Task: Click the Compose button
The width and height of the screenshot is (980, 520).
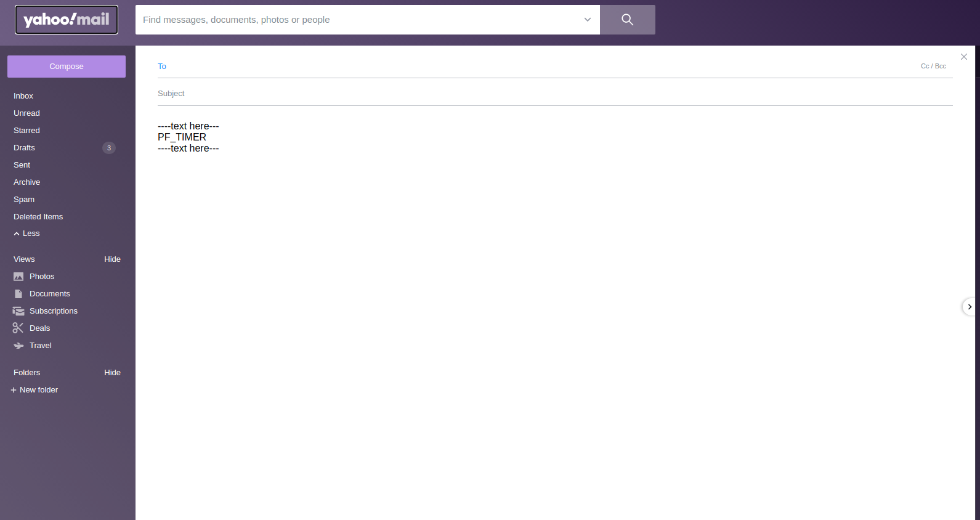Action: 67,67
